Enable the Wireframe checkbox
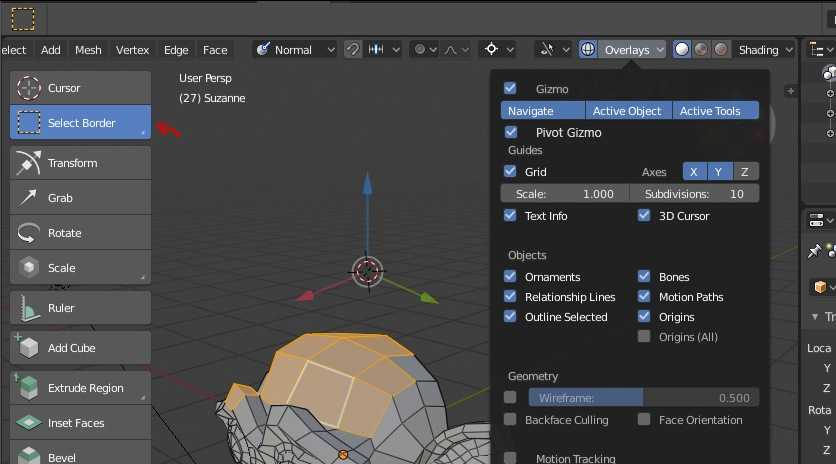Viewport: 836px width, 464px height. [510, 397]
